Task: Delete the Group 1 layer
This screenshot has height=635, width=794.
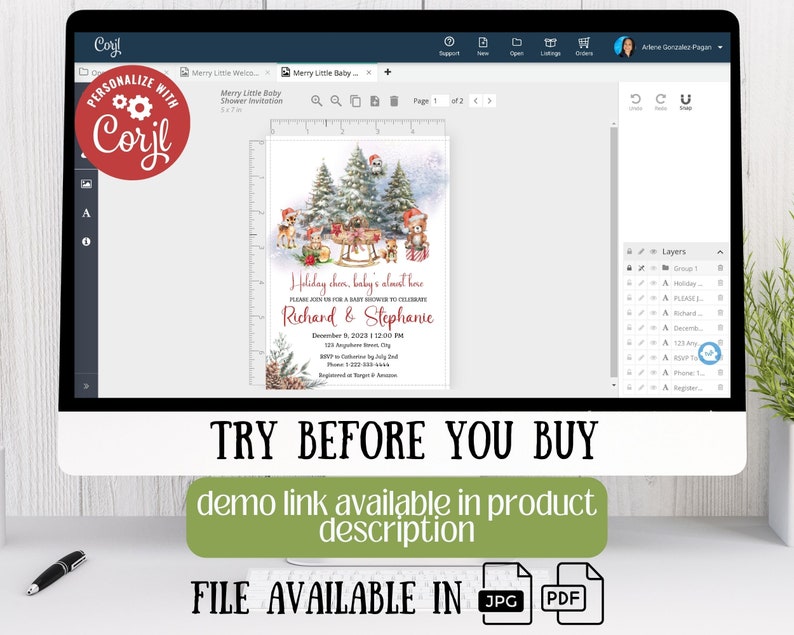Action: [x=720, y=268]
